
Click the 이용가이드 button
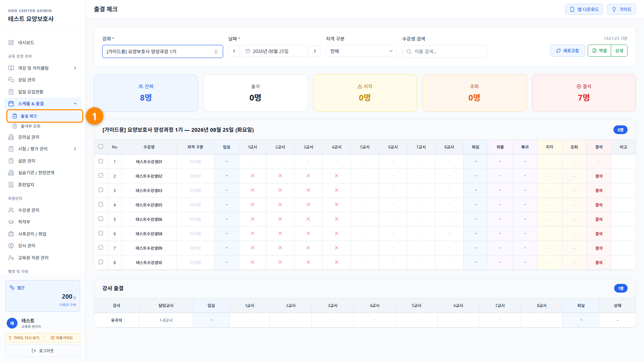[62, 338]
